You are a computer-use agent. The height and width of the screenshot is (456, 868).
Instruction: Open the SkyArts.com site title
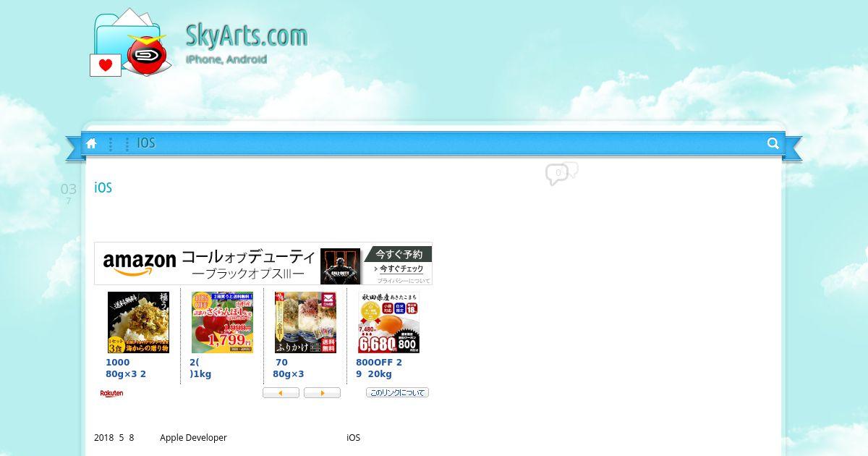(247, 35)
